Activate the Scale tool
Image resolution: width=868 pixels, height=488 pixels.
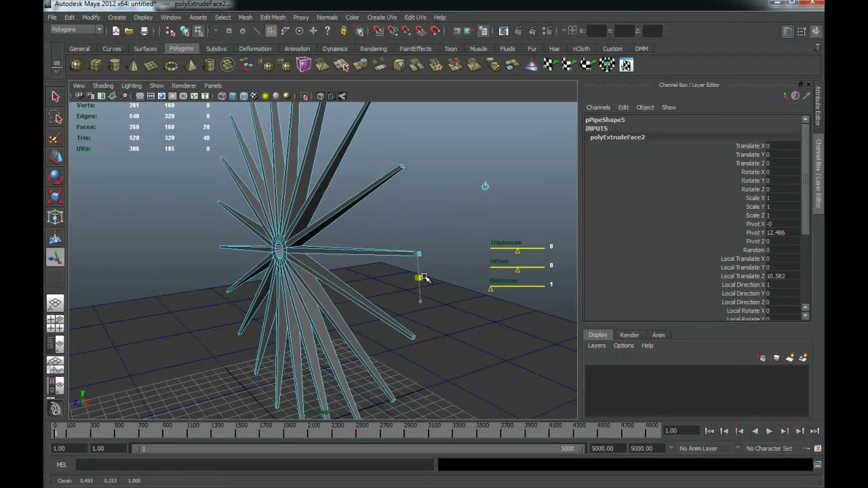[56, 197]
